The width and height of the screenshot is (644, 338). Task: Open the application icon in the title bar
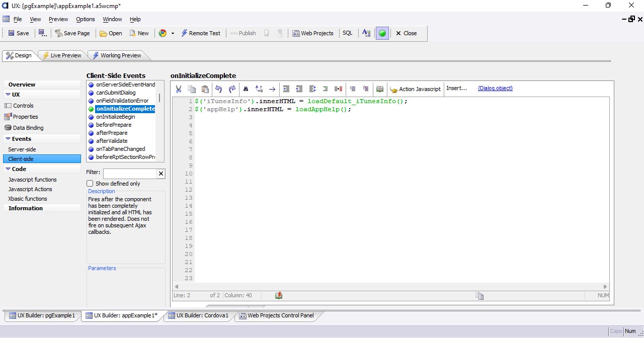(5, 6)
